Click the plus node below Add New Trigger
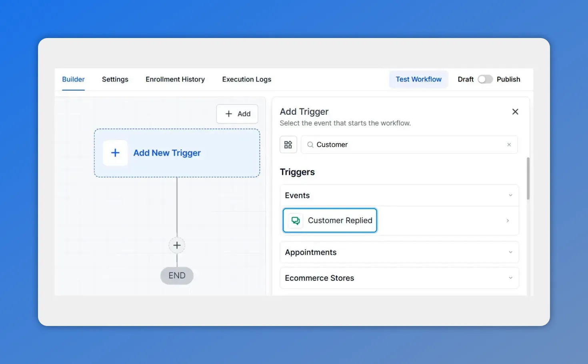This screenshot has width=588, height=364. 177,245
